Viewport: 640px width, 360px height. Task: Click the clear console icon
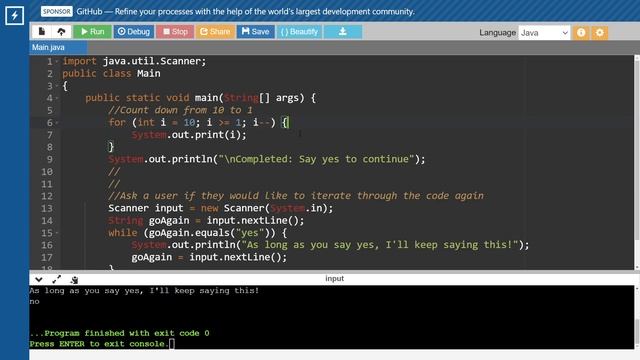74,280
